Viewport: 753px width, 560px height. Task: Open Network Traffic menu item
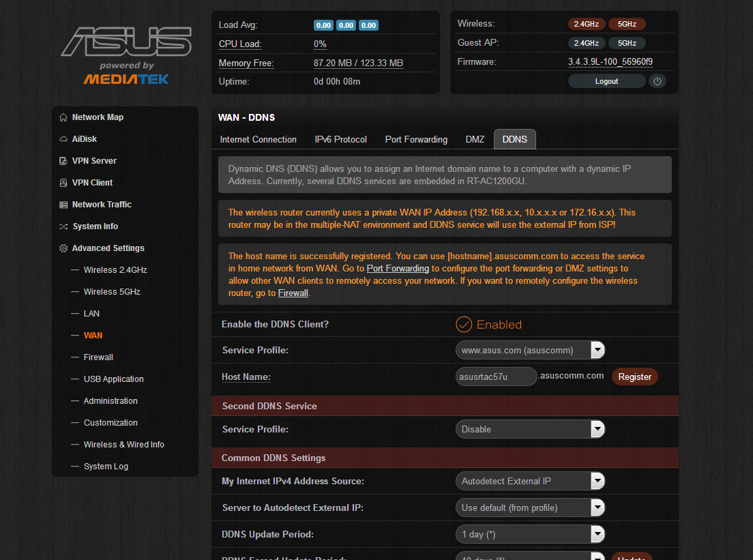102,204
